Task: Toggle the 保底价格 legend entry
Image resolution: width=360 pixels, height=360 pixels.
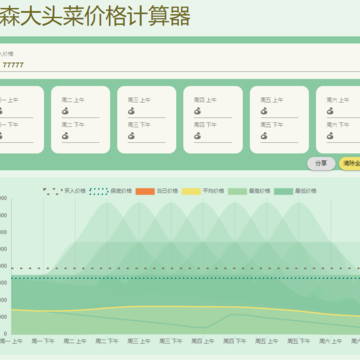Action: tap(111, 191)
